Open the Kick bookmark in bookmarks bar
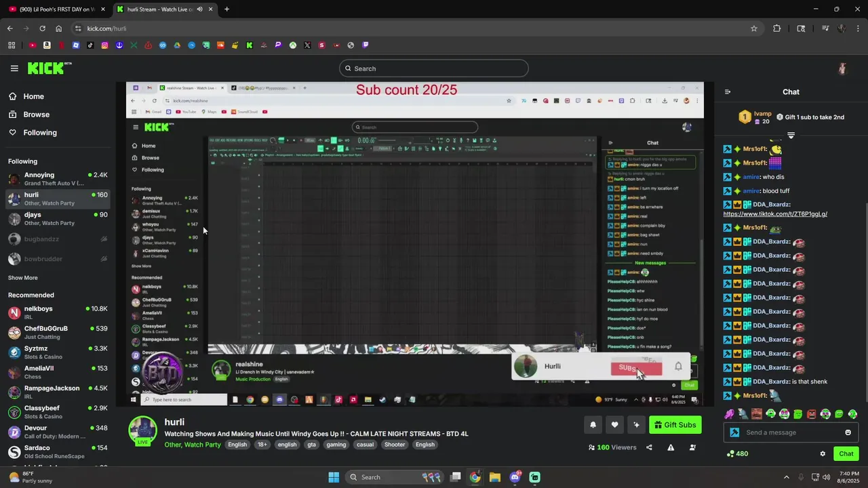The height and width of the screenshot is (488, 868). click(x=250, y=45)
